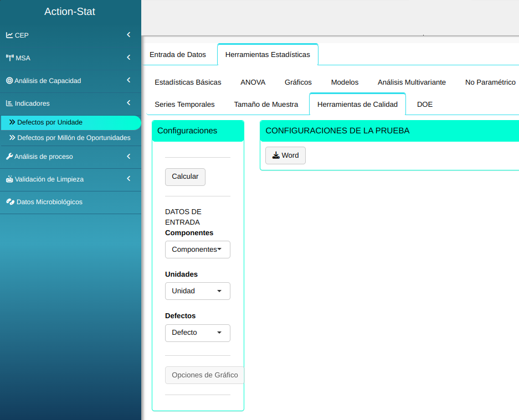Open the Defecto dropdown selector

point(197,333)
